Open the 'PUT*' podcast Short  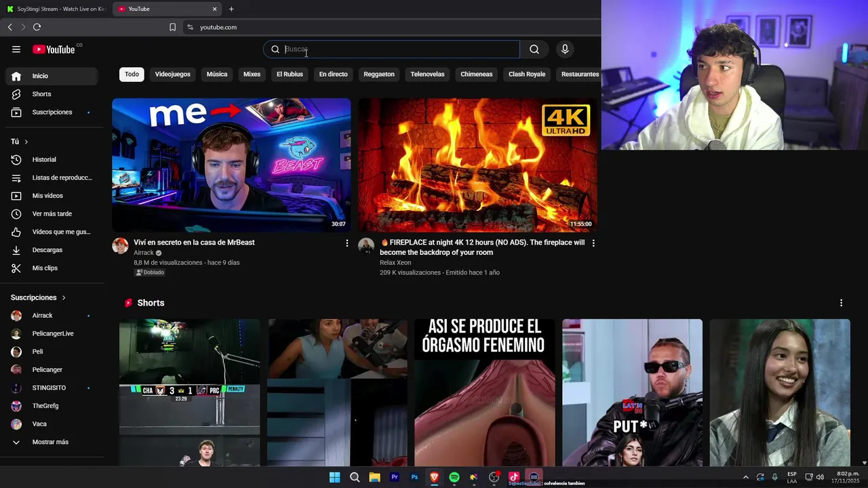[x=632, y=392]
